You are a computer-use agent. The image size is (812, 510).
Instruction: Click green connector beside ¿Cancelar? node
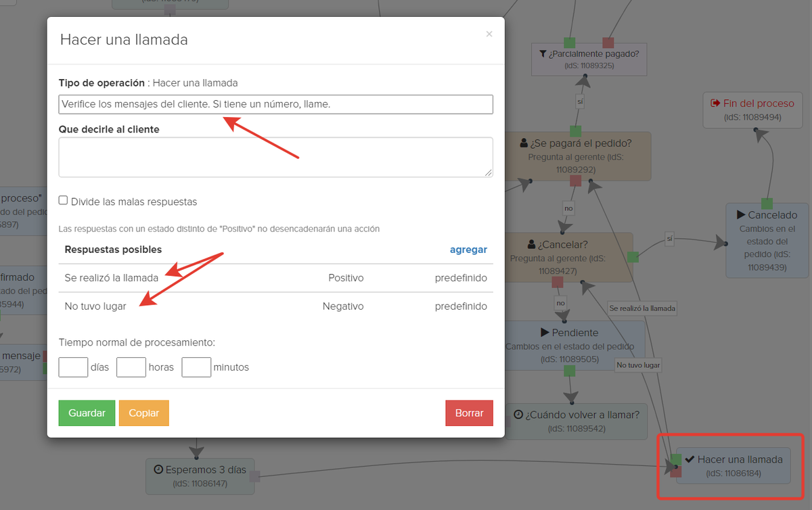633,257
